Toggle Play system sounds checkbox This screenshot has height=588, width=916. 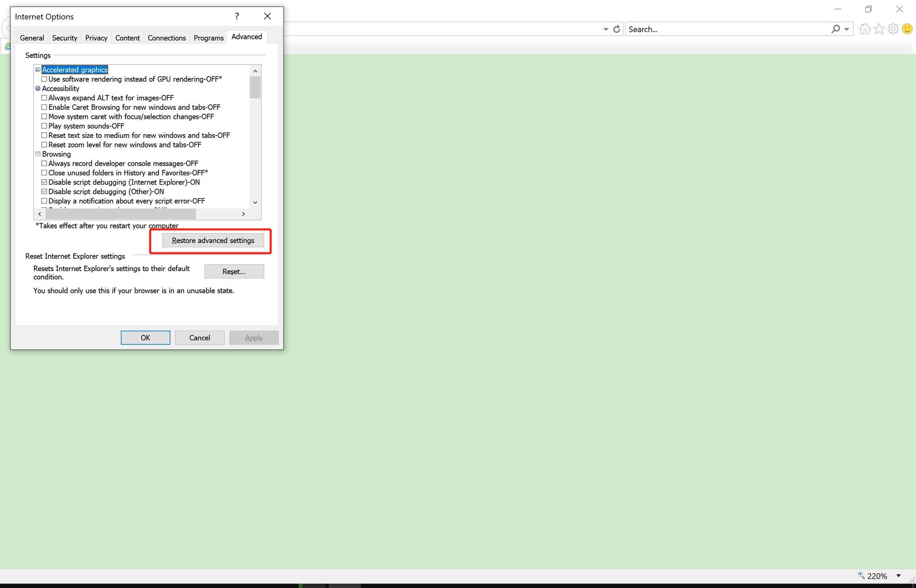(x=44, y=126)
